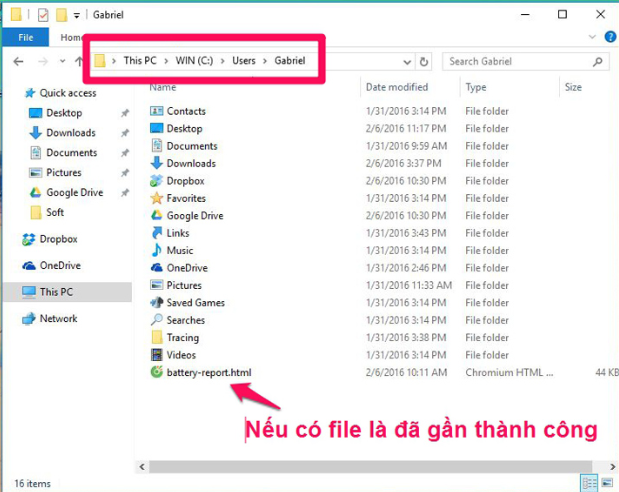Click the Properties checkmark in title bar
Viewport: 619px width, 492px height.
(x=42, y=14)
